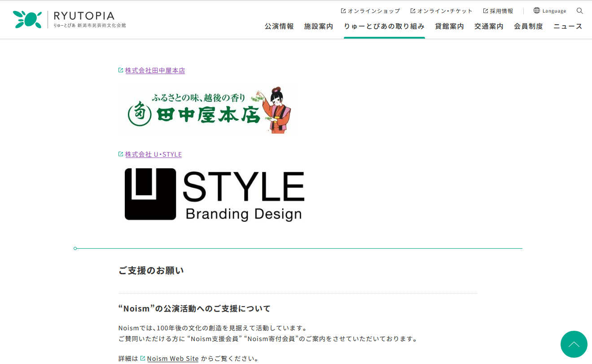592x364 pixels.
Task: Follow the 株式会社 U・STYLE link
Action: pos(153,154)
